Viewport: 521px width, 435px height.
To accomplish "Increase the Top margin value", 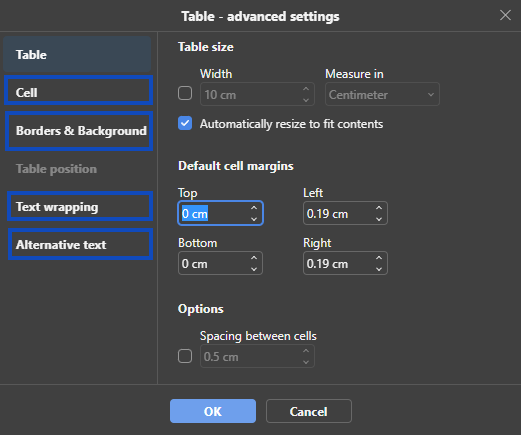I will tap(254, 208).
